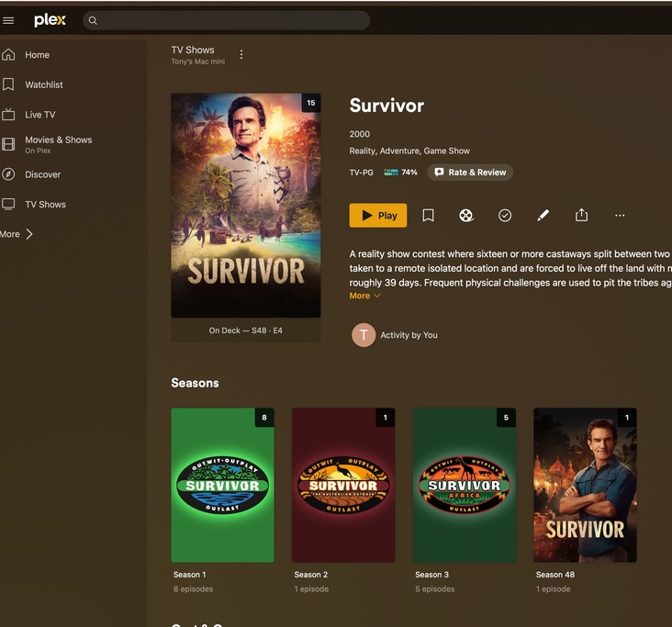Click Adventure genre link
Image resolution: width=672 pixels, height=627 pixels.
[x=399, y=151]
